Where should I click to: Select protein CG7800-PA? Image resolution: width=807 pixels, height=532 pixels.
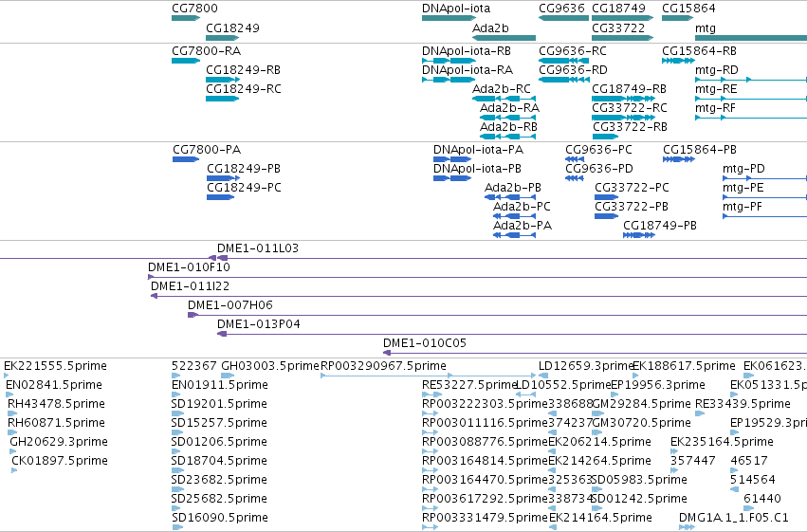pos(186,159)
